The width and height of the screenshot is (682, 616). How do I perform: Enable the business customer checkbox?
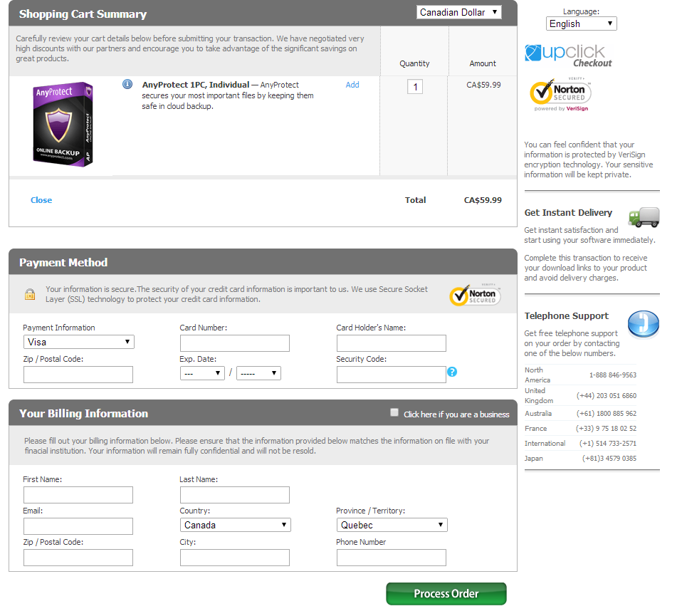click(394, 412)
